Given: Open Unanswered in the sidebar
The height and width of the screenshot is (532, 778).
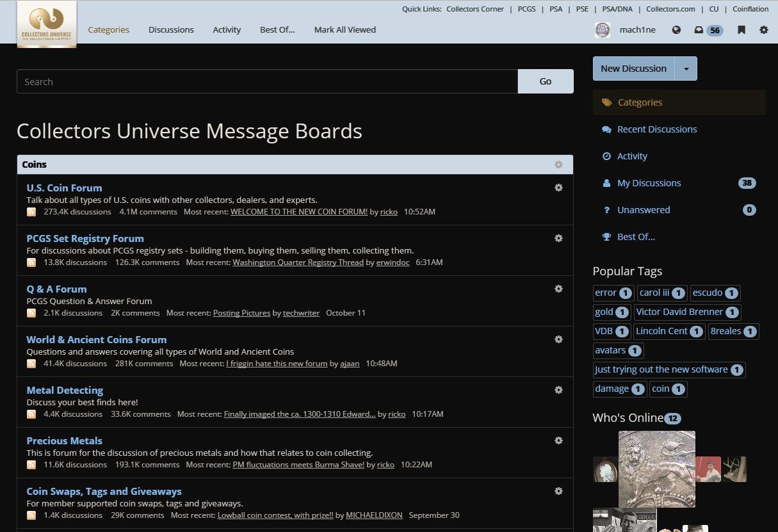Looking at the screenshot, I should tap(679, 210).
